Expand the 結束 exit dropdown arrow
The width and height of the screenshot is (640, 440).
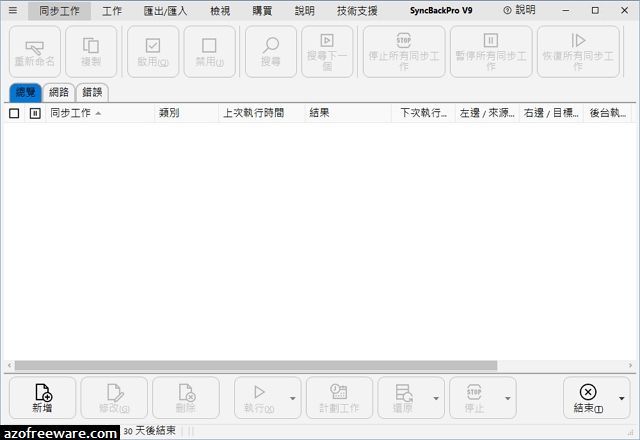pyautogui.click(x=622, y=398)
